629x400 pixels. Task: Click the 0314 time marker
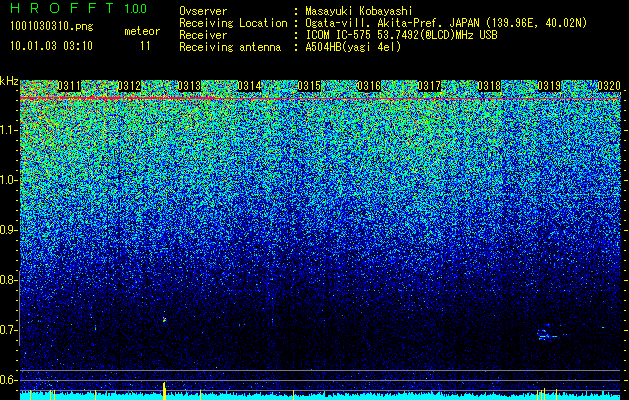[249, 86]
